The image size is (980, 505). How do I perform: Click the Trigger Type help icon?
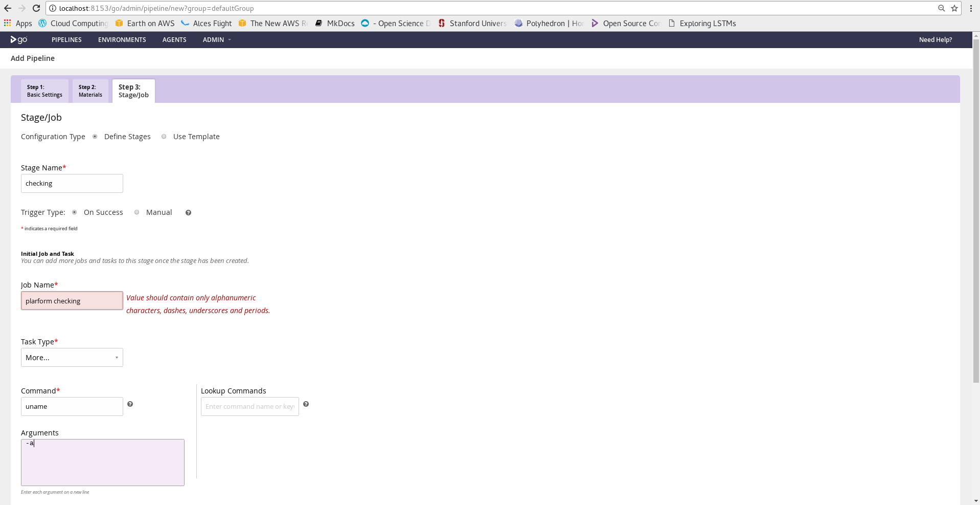pos(188,213)
